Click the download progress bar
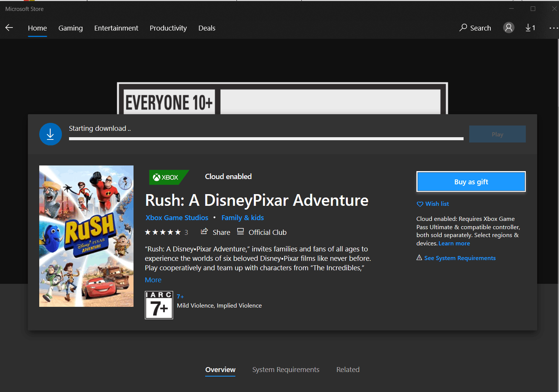Viewport: 559px width, 392px height. click(x=266, y=139)
